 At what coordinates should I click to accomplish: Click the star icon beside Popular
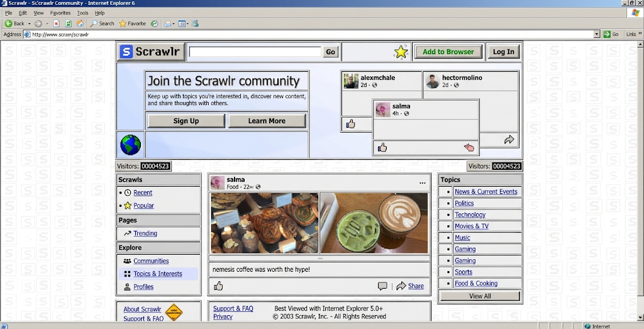point(128,205)
